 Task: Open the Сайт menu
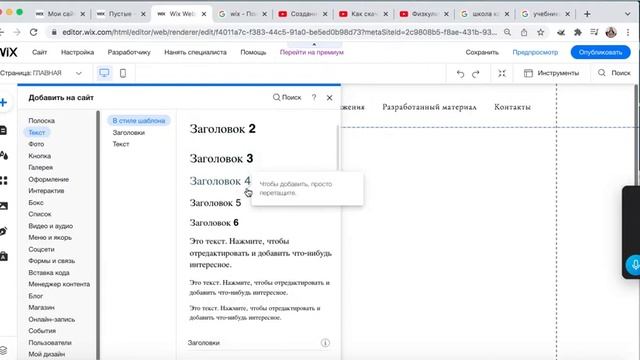(x=40, y=52)
